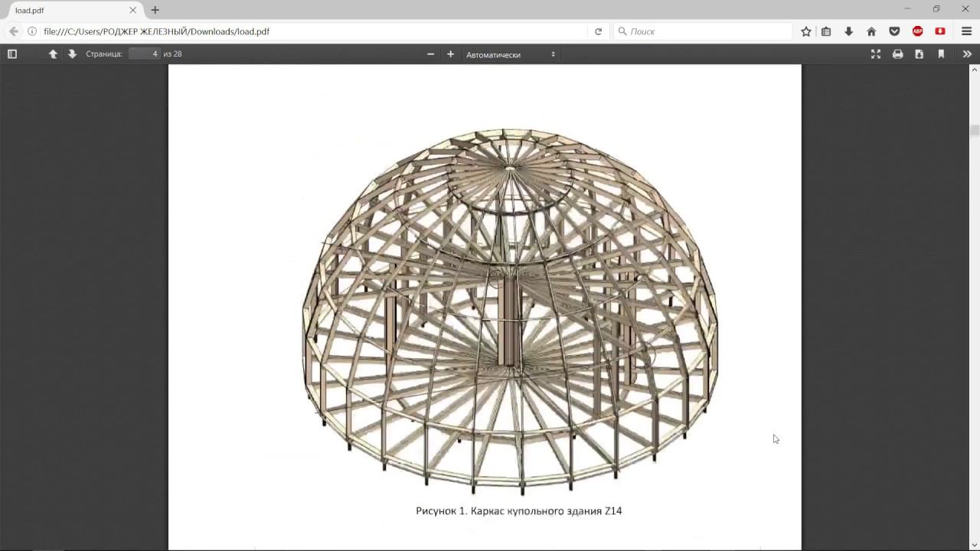Switch PDF to presentation mode
This screenshot has width=980, height=551.
coord(876,54)
